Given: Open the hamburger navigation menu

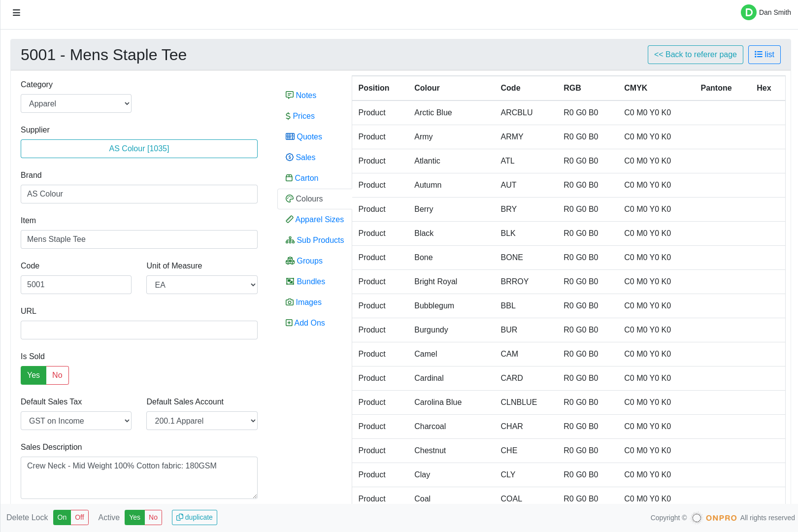Looking at the screenshot, I should (16, 13).
